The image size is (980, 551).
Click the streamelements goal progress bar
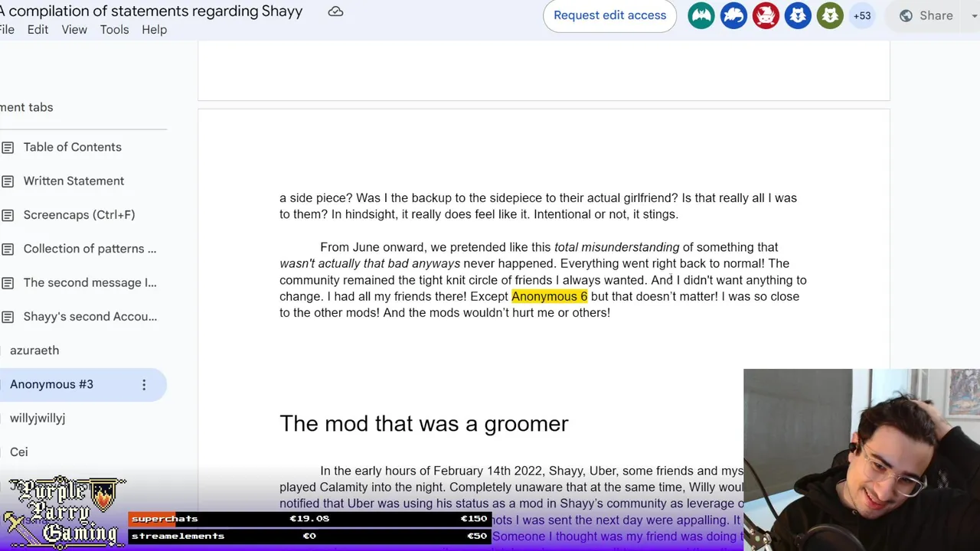(x=309, y=536)
